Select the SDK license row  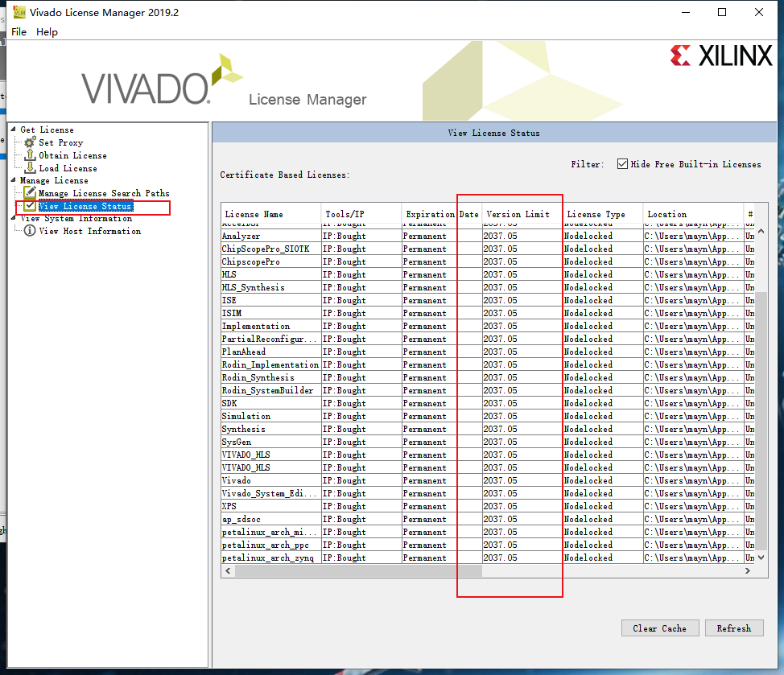(488, 403)
